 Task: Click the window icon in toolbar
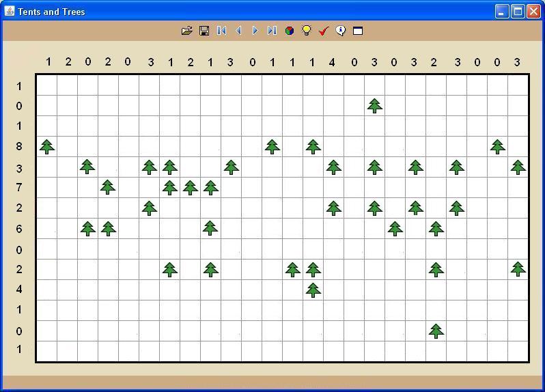pos(358,31)
